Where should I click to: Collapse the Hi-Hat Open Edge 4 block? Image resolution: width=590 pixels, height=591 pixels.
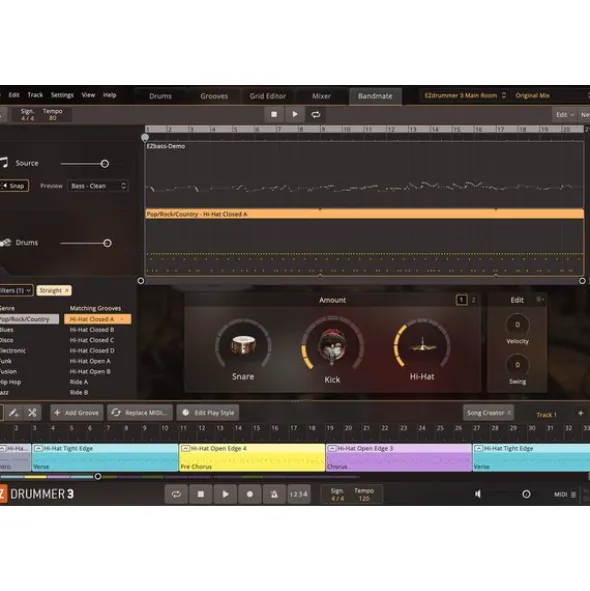(185, 449)
